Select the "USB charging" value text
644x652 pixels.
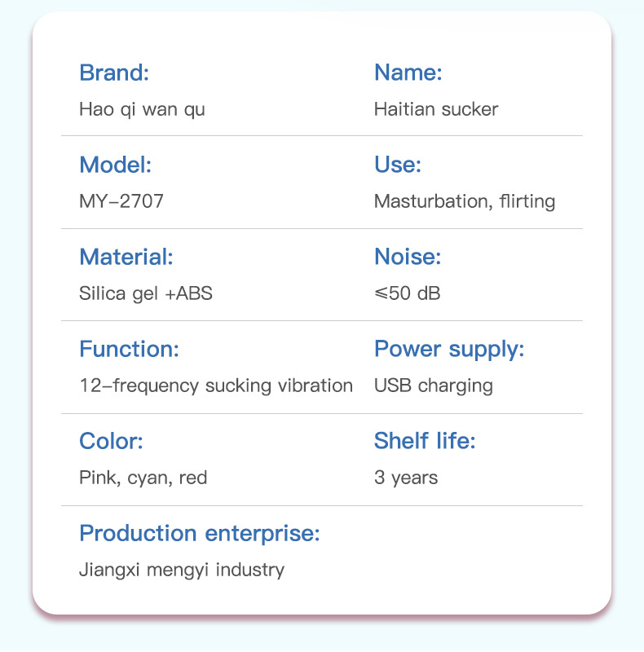(433, 385)
